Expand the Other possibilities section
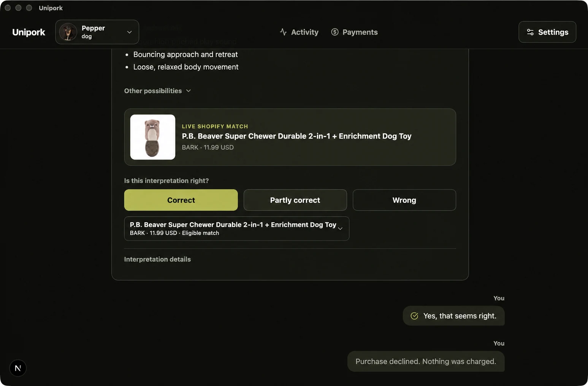Image resolution: width=588 pixels, height=386 pixels. pos(157,91)
